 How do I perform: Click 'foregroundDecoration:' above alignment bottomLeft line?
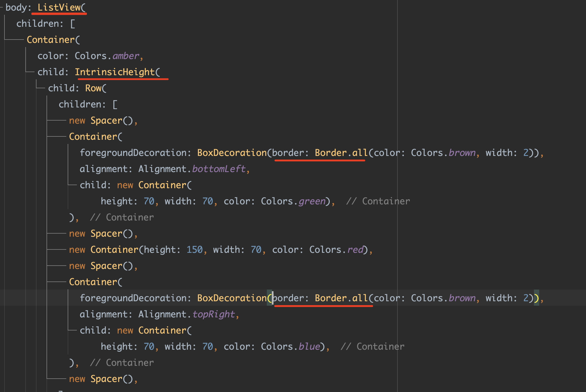coord(136,153)
